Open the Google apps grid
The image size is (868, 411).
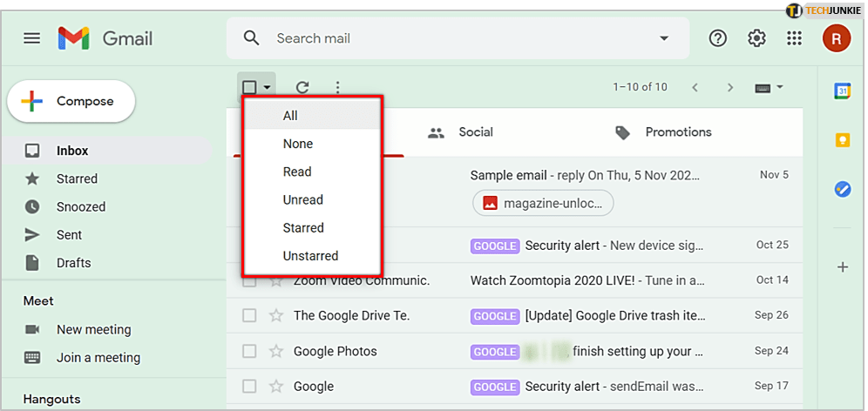pyautogui.click(x=794, y=38)
